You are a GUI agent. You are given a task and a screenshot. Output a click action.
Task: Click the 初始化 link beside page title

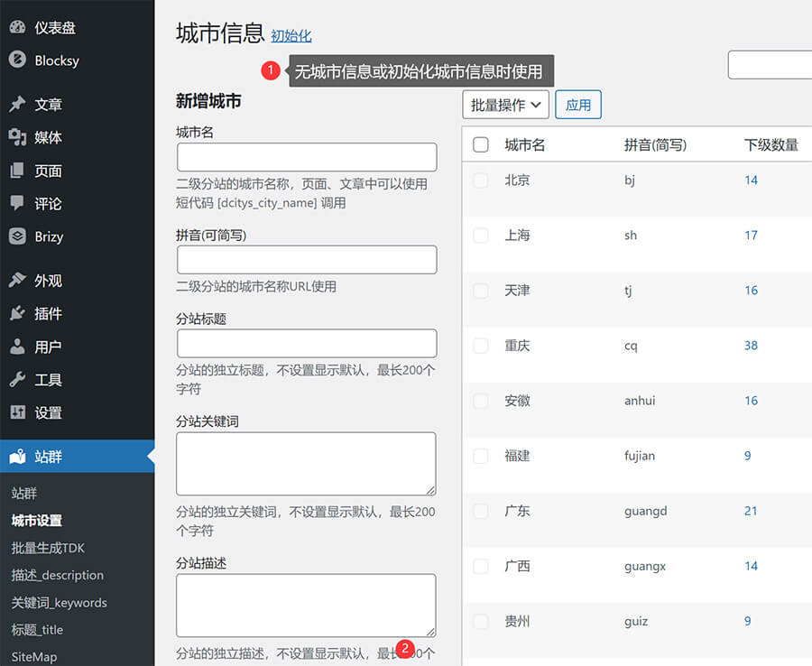click(291, 36)
